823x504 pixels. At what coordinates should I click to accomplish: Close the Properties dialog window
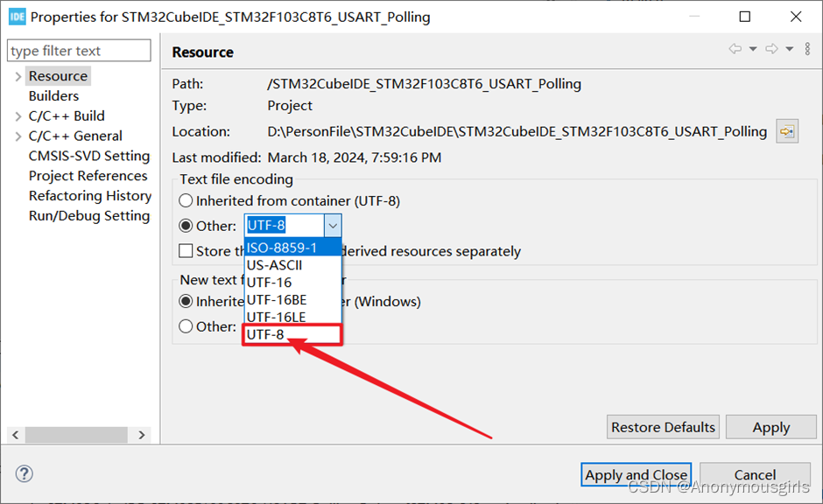pos(796,17)
